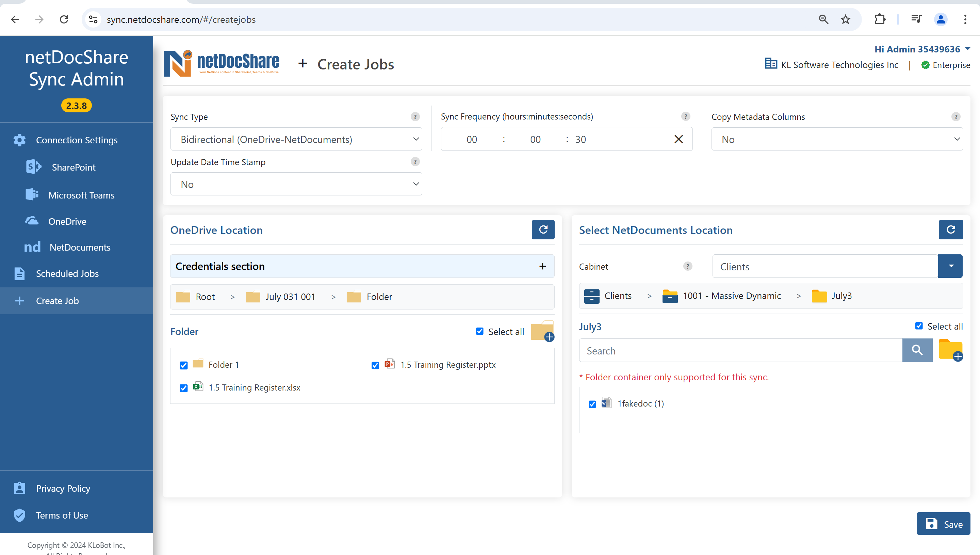Screen dimensions: 980x555
Task: Click the seconds field showing 30
Action: [x=581, y=140]
